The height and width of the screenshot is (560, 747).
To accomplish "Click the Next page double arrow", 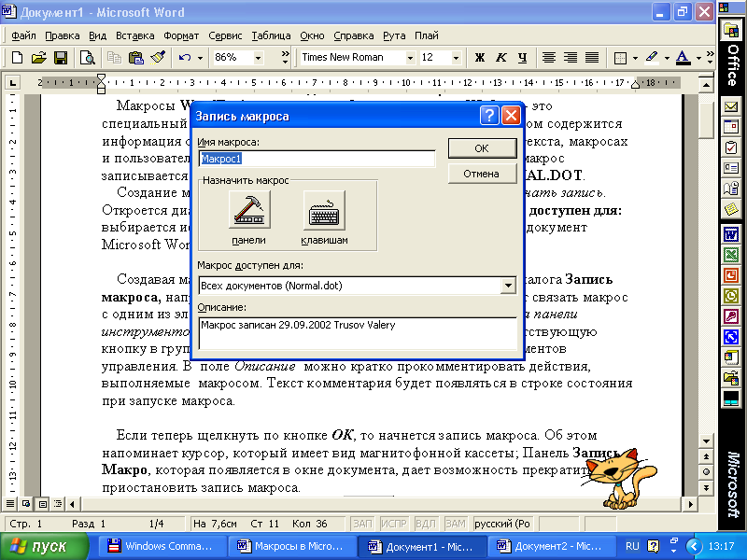I will click(x=706, y=487).
